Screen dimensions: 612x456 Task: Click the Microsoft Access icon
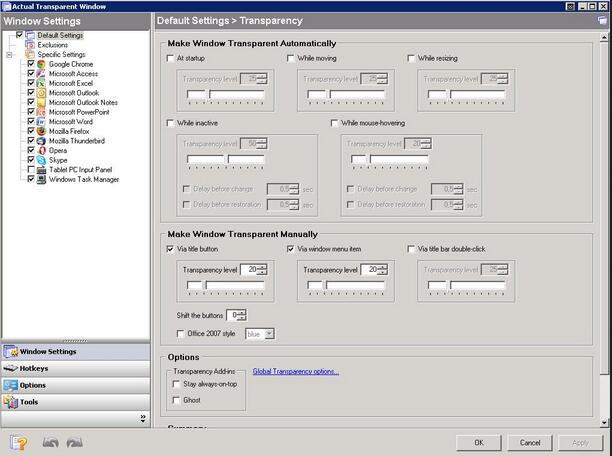41,73
